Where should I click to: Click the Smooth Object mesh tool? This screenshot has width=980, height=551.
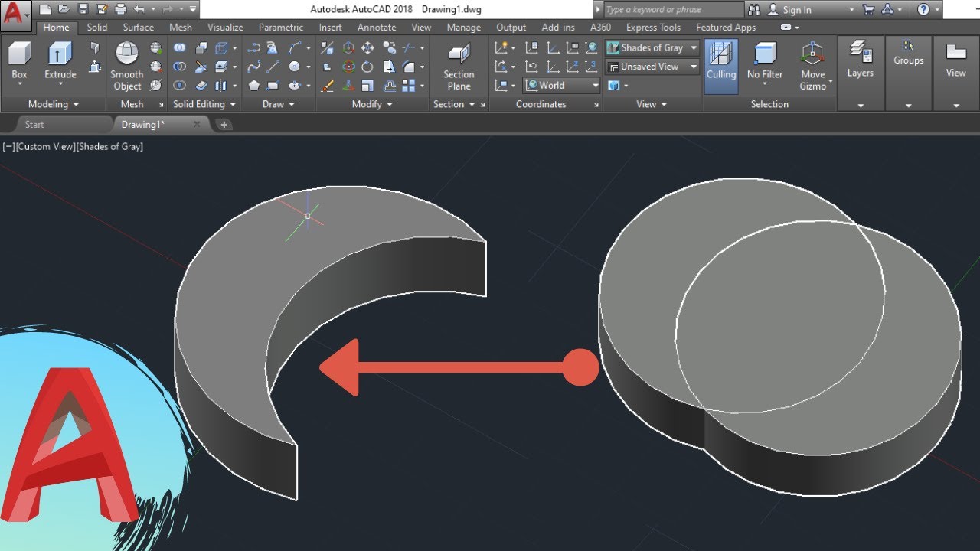coord(126,66)
